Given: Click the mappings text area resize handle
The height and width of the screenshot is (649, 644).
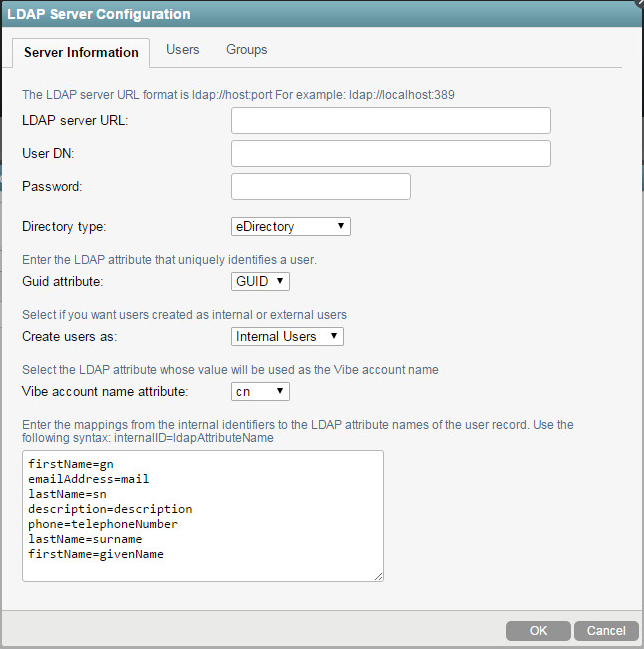Looking at the screenshot, I should [378, 576].
